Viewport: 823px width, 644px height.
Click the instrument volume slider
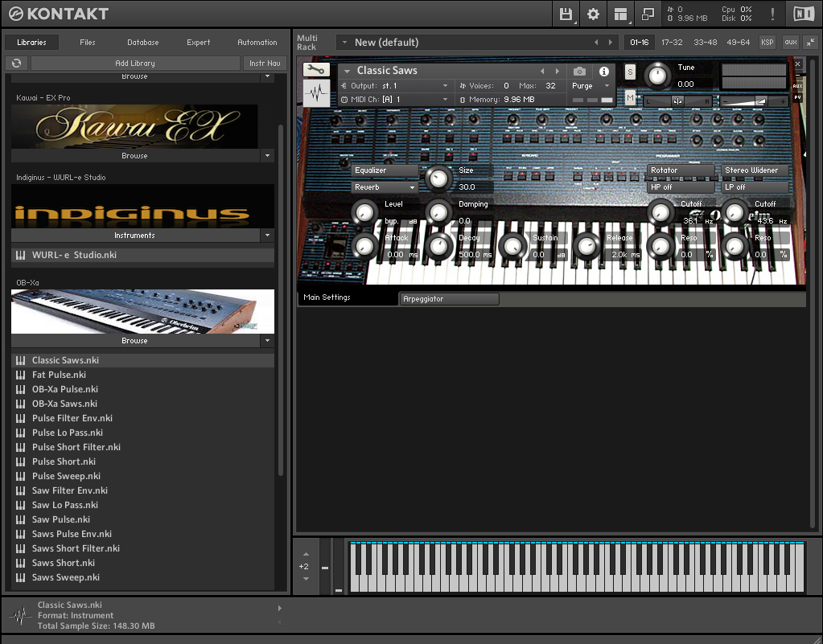[754, 101]
